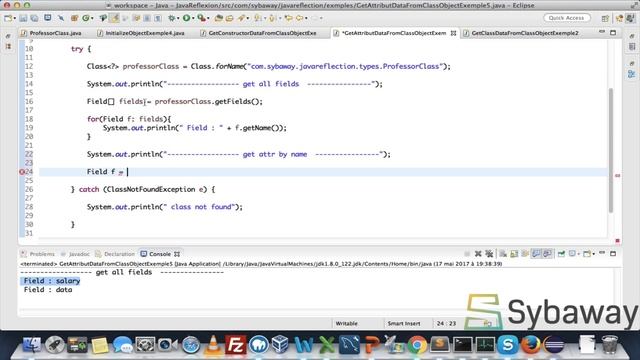Click Remove Launch X icon in console
The width and height of the screenshot is (640, 360).
pos(478,254)
